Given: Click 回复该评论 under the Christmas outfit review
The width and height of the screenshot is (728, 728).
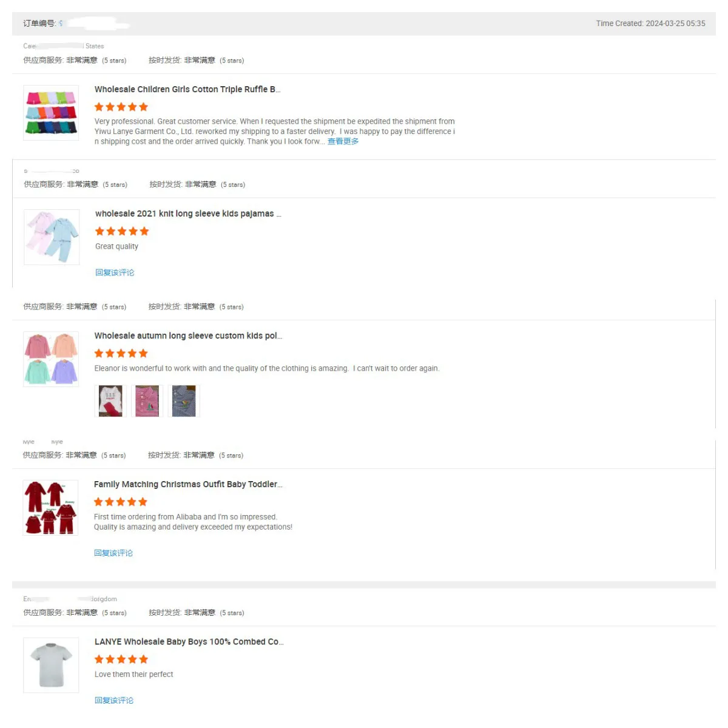Looking at the screenshot, I should point(113,553).
